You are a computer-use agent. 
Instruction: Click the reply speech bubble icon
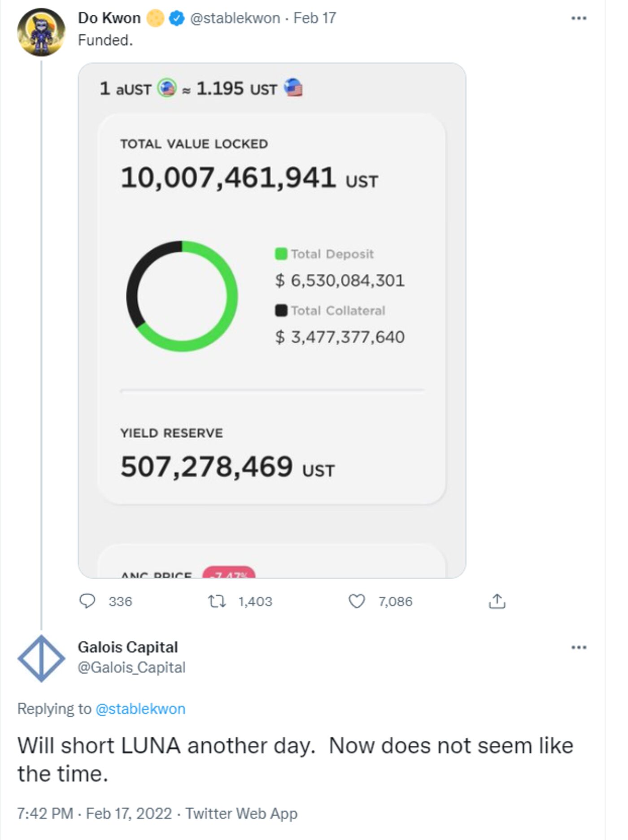coord(87,601)
